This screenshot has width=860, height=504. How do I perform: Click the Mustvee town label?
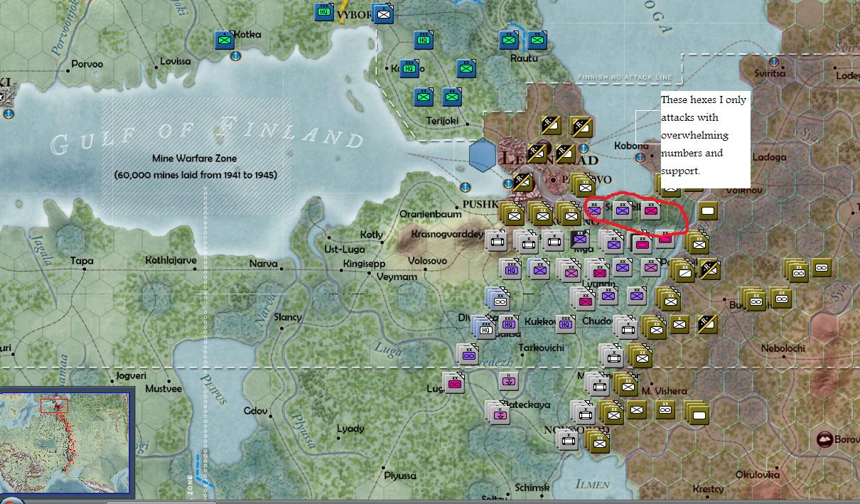[x=163, y=389]
